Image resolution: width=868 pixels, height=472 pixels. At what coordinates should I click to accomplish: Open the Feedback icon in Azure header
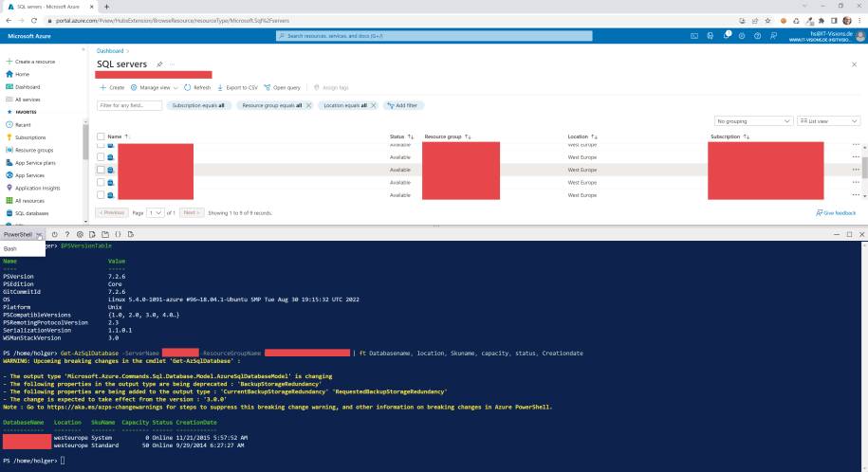tap(773, 36)
